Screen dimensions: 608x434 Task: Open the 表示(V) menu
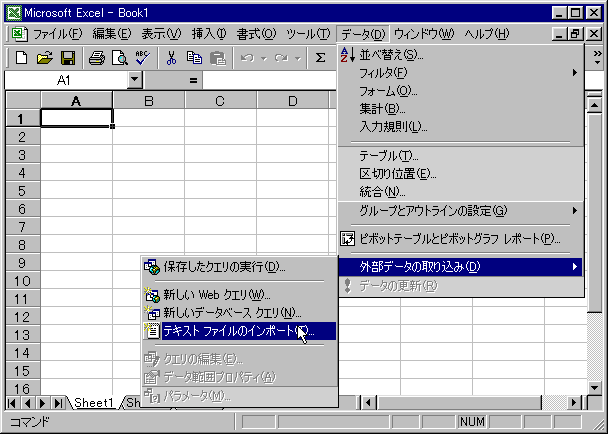(161, 34)
